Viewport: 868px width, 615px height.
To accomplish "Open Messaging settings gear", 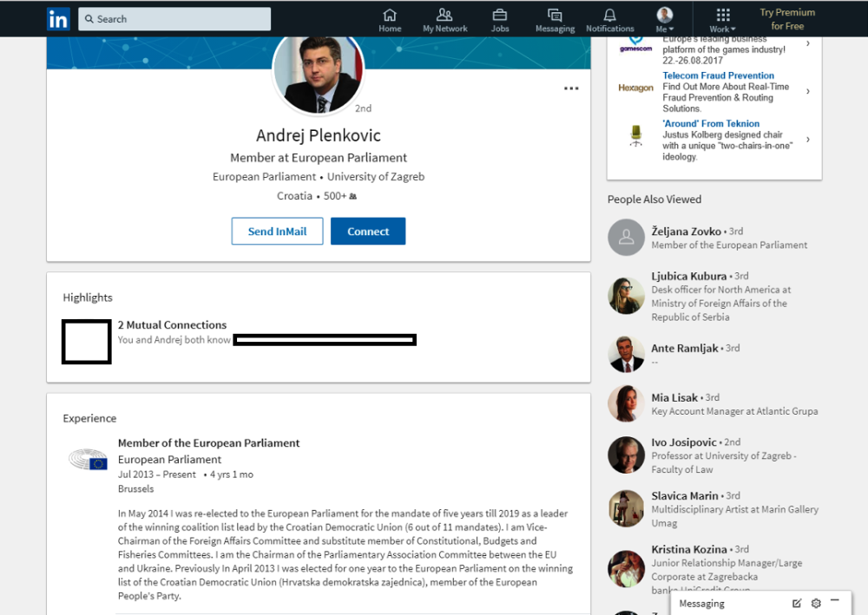I will point(816,604).
